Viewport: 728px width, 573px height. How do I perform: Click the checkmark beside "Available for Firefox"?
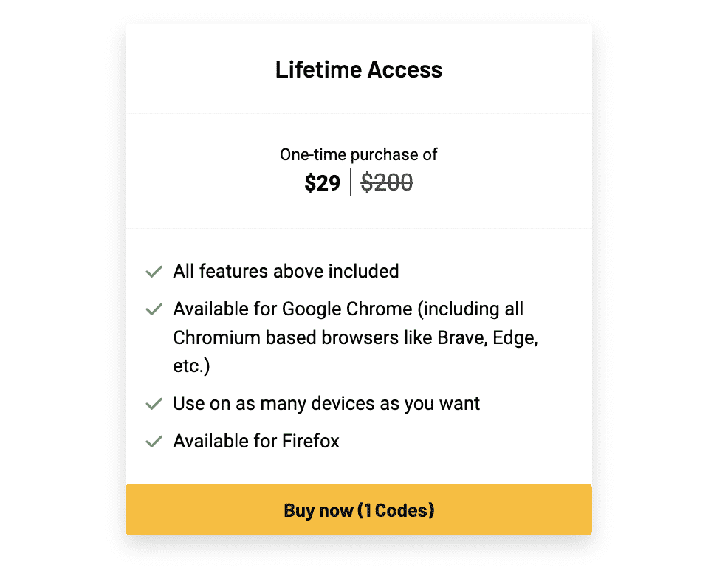(x=154, y=442)
